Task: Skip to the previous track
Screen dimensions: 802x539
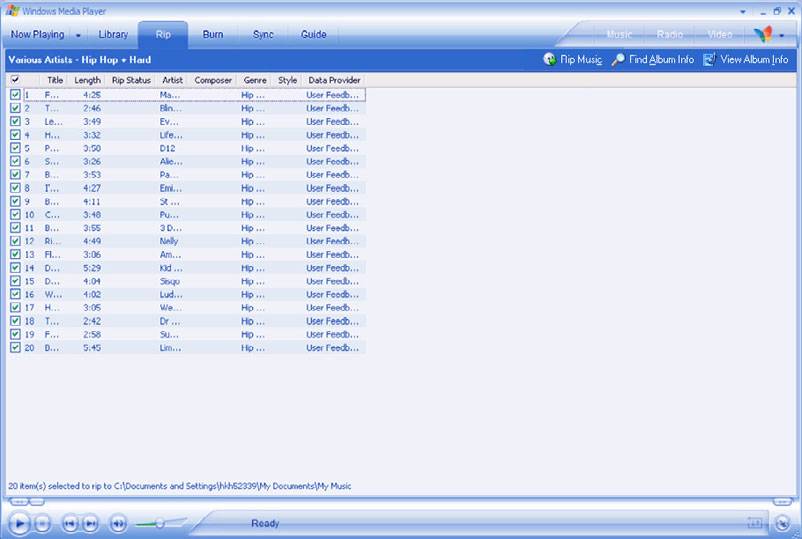Action: pyautogui.click(x=70, y=523)
